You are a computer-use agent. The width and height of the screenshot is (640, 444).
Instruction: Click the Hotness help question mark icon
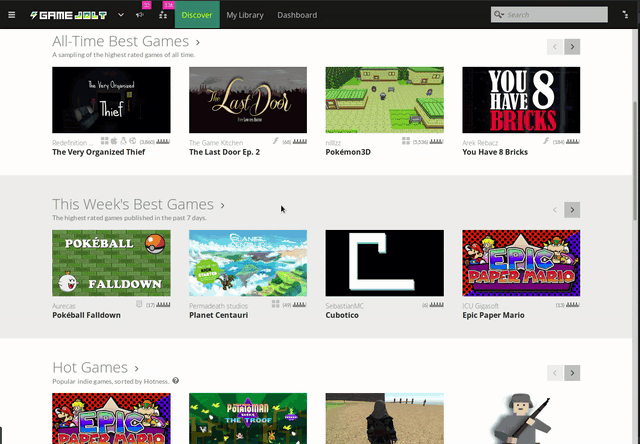point(176,381)
